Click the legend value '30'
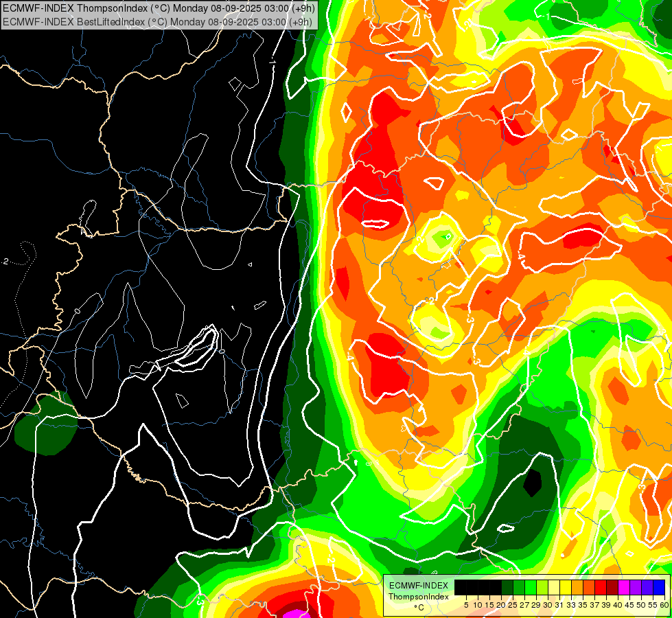Image resolution: width=672 pixels, height=618 pixels. [548, 605]
